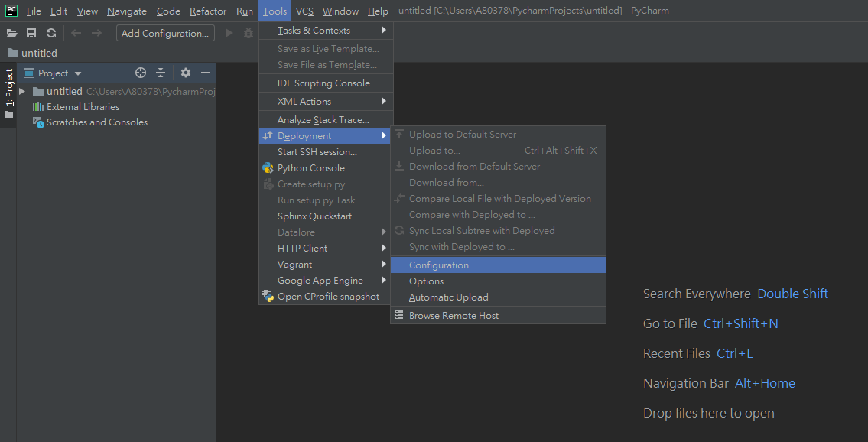This screenshot has width=868, height=442.
Task: Open the Window menu
Action: pyautogui.click(x=340, y=11)
